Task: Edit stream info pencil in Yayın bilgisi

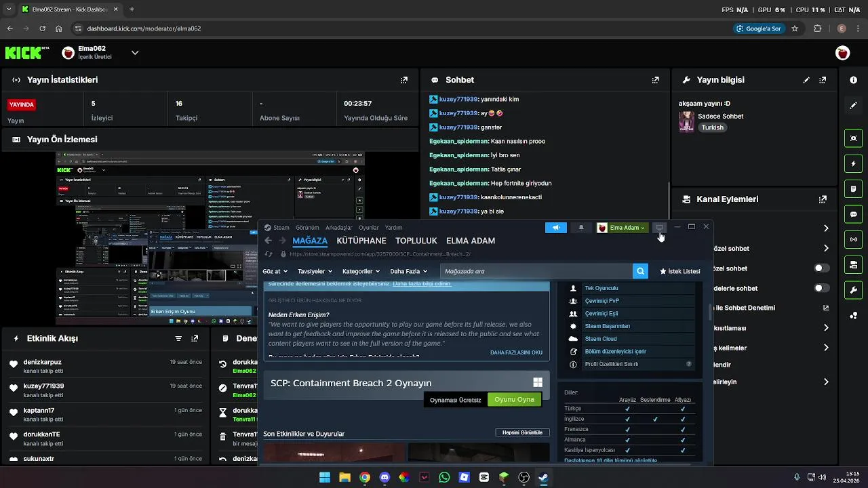Action: pyautogui.click(x=806, y=80)
